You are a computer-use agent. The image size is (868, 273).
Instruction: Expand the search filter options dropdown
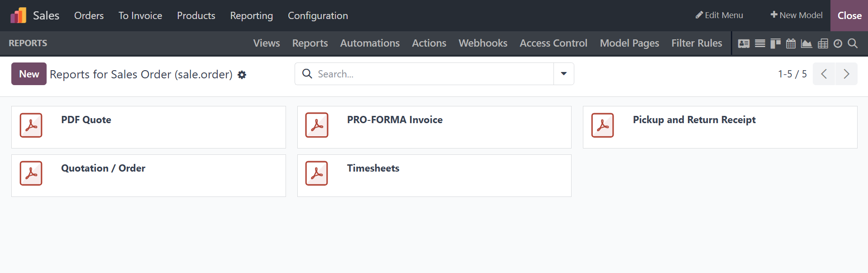[564, 74]
